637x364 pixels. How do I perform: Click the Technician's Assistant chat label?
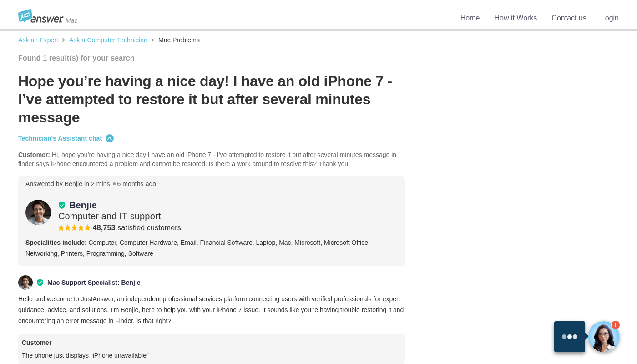(60, 138)
